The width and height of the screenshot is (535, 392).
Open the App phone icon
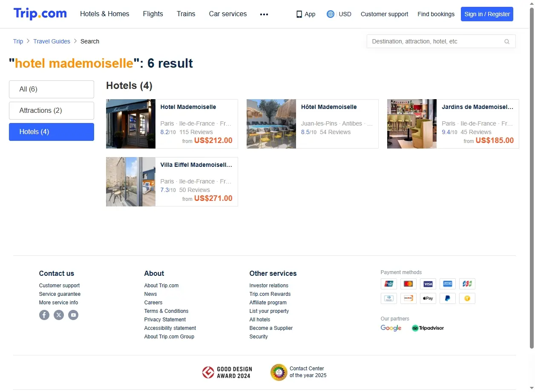[x=299, y=14]
